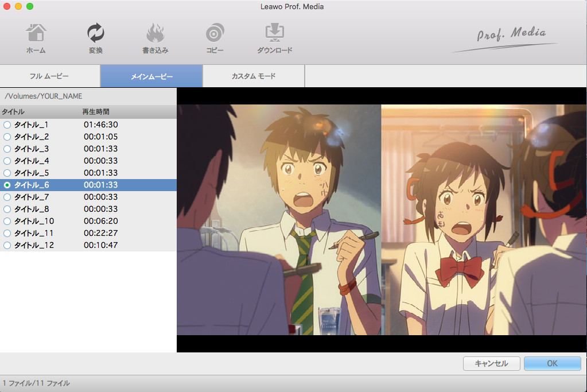Select the タイトル_2 radio button
587x392 pixels.
click(x=7, y=137)
